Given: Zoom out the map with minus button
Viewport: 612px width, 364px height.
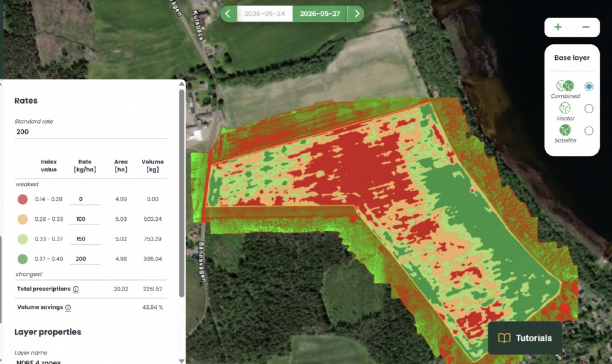Looking at the screenshot, I should click(586, 27).
